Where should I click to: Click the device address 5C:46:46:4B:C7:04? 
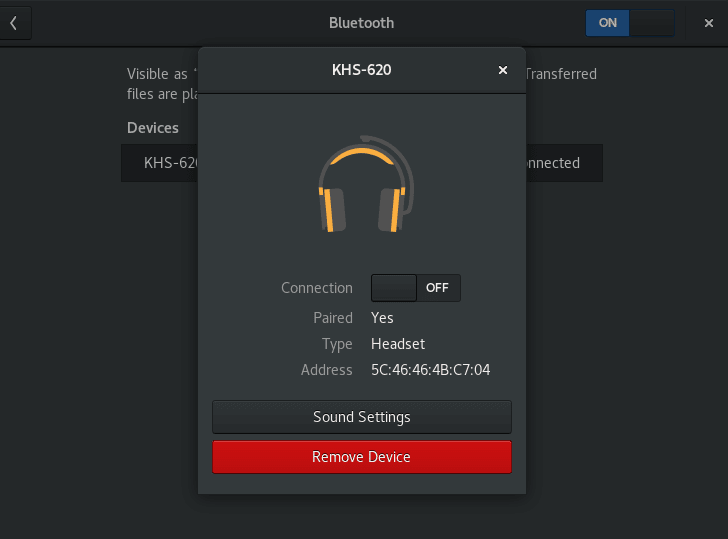pyautogui.click(x=430, y=370)
